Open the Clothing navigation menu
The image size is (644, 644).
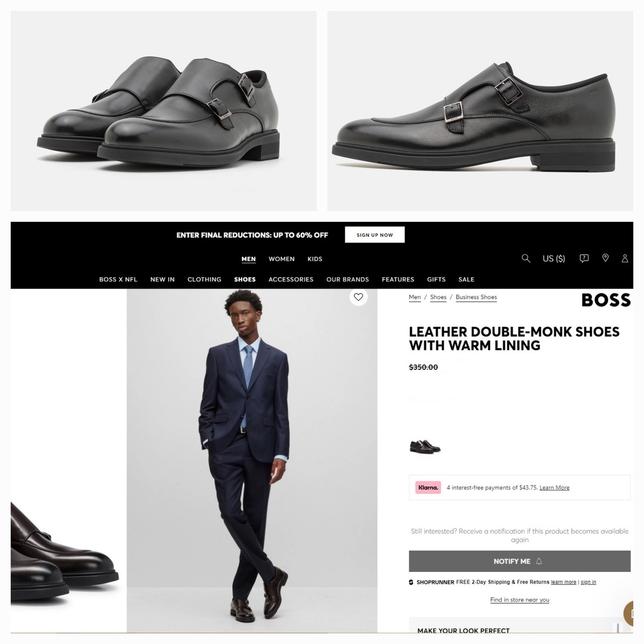pos(204,280)
